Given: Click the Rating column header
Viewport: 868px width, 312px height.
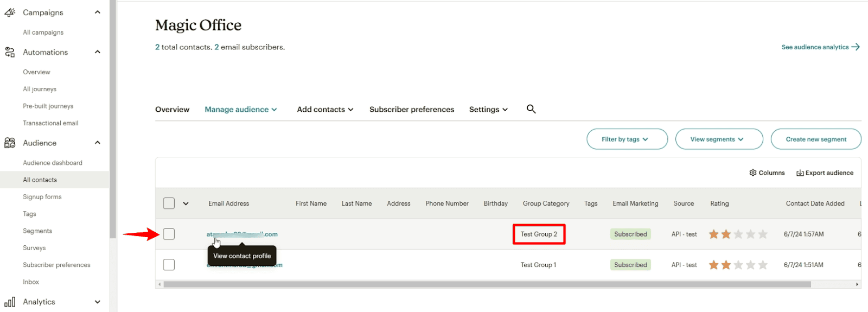Looking at the screenshot, I should 719,203.
